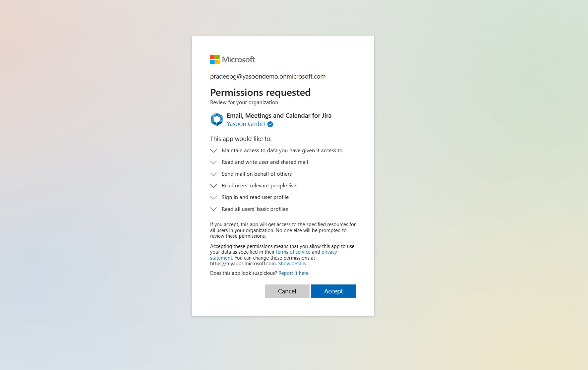Expand 'Read users' relevant people lists' chevron
Screen dimensions: 588x370
(213, 186)
